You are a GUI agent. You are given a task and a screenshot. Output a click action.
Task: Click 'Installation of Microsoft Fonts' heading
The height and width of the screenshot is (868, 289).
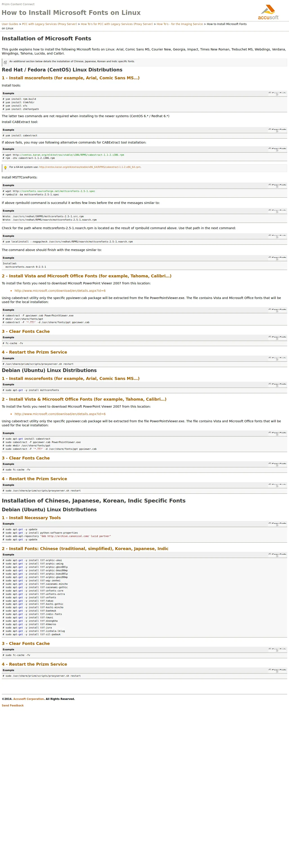(46, 38)
